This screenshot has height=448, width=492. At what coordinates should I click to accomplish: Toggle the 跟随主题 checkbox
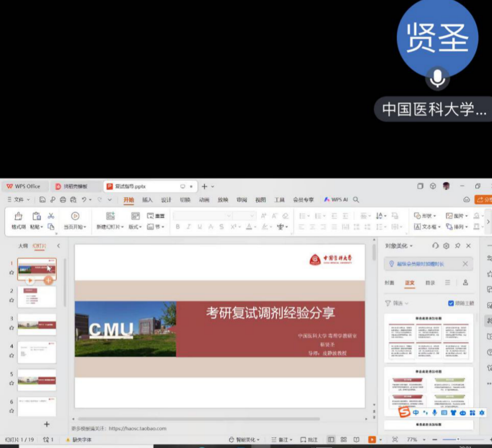[451, 303]
